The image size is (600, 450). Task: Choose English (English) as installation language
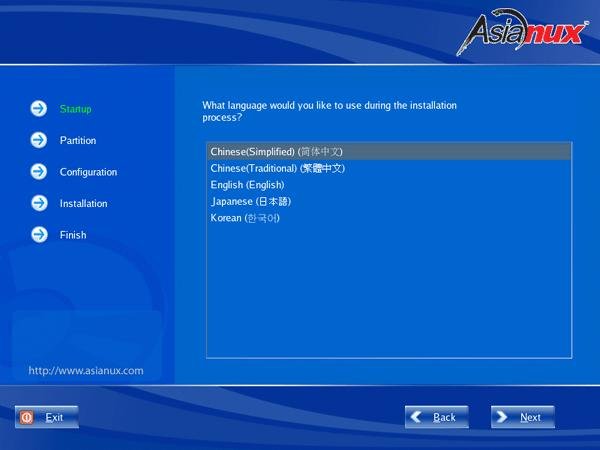[389, 185]
